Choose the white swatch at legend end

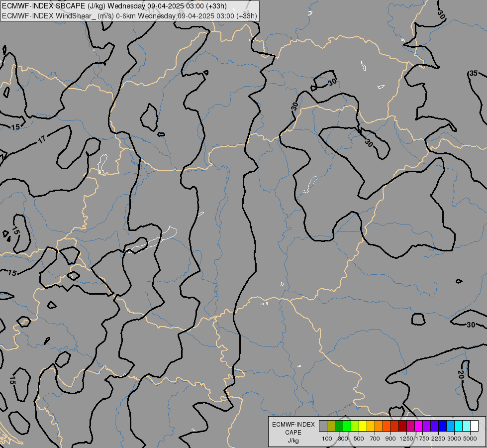[x=474, y=426]
